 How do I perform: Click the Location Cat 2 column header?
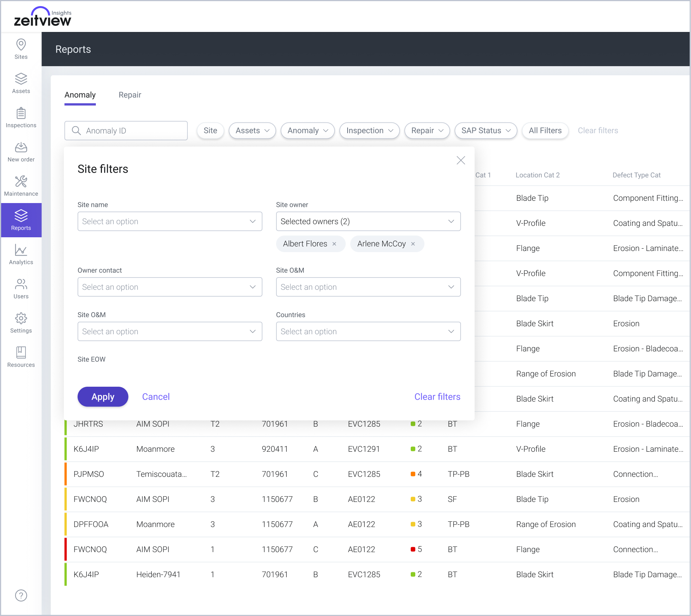[537, 175]
